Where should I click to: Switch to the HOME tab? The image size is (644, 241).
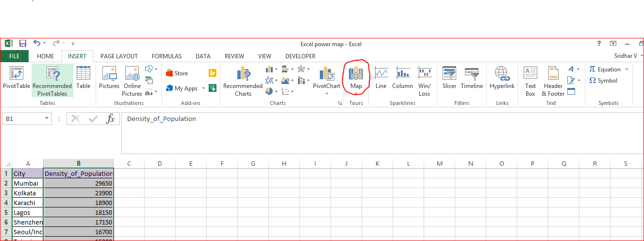46,56
